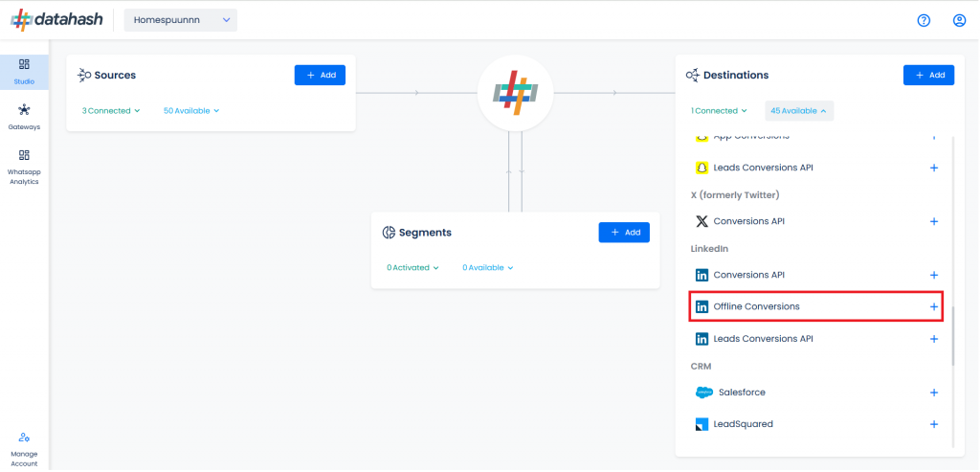Viewport: 980px width, 472px height.
Task: Select the LeadSquared destination text
Action: 743,424
